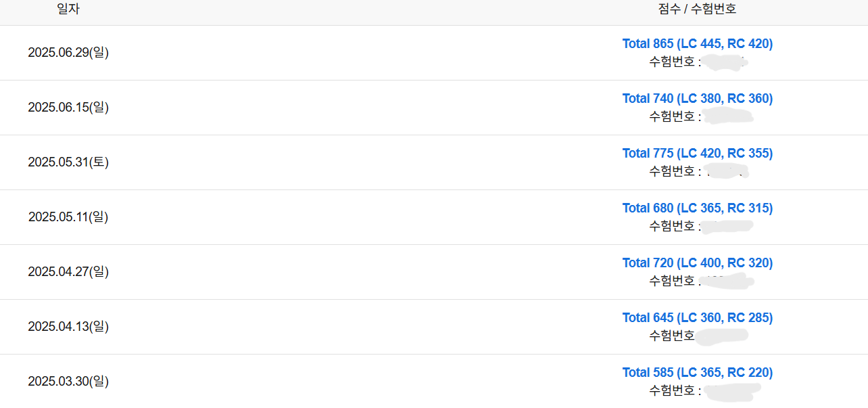This screenshot has height=408, width=868.
Task: Open the Total 585 score link
Action: [x=697, y=373]
